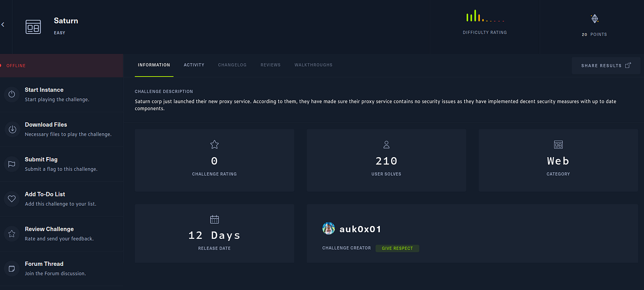Select the Review Challenge star icon
Image resolution: width=644 pixels, height=290 pixels.
pyautogui.click(x=12, y=233)
